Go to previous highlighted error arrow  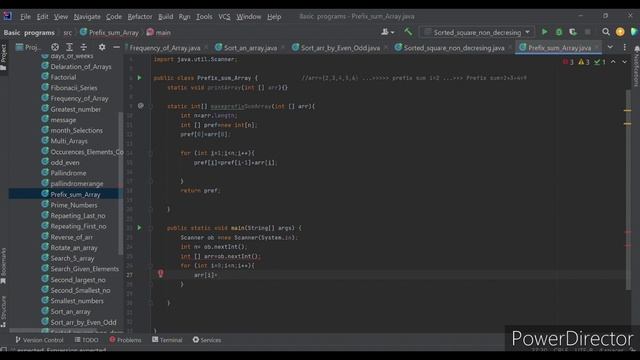(613, 62)
